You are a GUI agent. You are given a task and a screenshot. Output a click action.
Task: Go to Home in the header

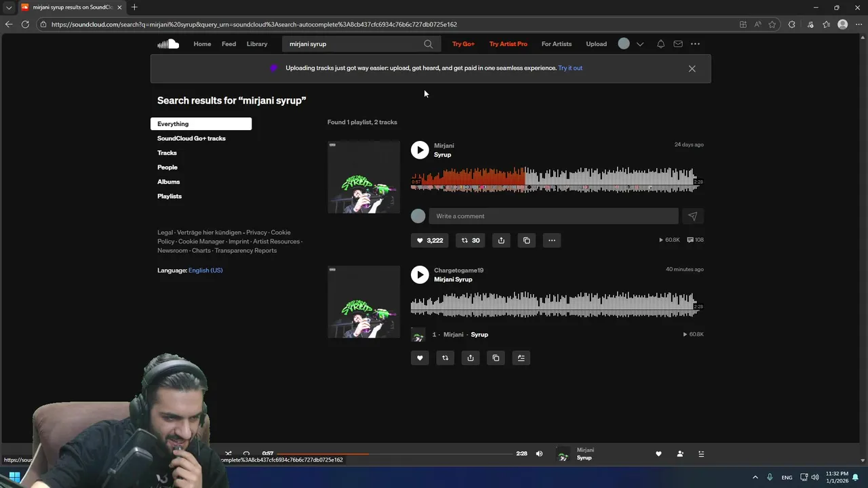pyautogui.click(x=202, y=44)
